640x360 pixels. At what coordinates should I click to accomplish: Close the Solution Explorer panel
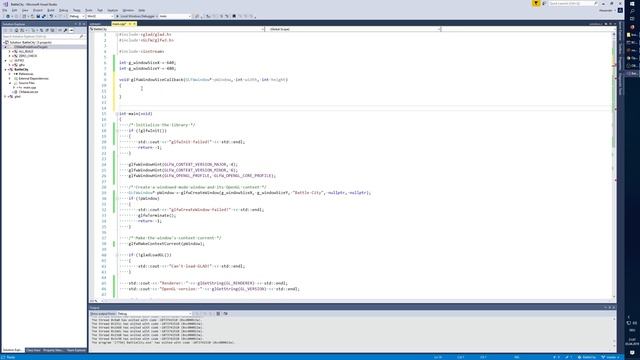84,24
